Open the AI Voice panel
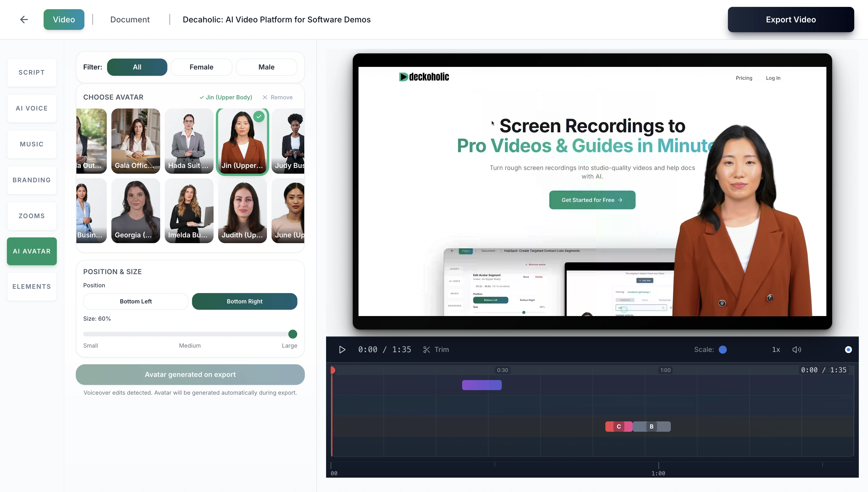Screen dimensions: 868x492 pos(31,108)
